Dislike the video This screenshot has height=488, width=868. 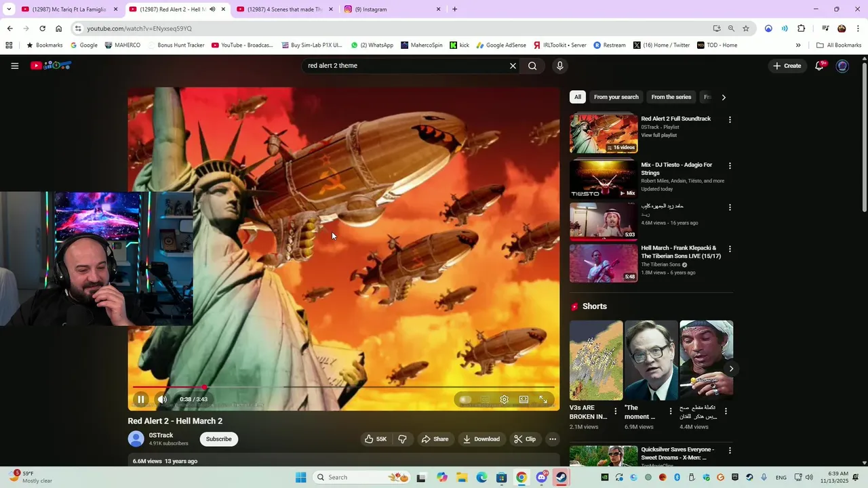pos(402,439)
